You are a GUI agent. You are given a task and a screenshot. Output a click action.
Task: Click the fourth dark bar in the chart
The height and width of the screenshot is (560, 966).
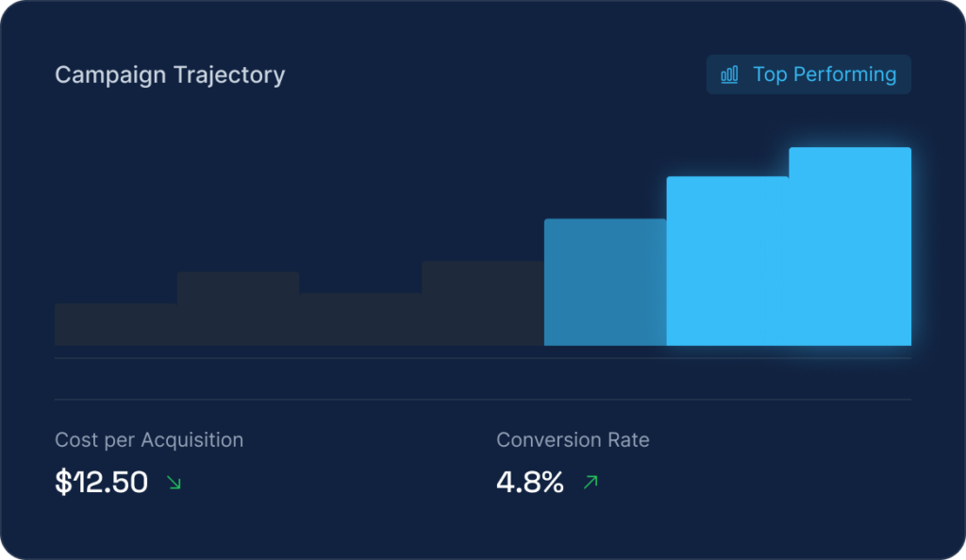482,303
